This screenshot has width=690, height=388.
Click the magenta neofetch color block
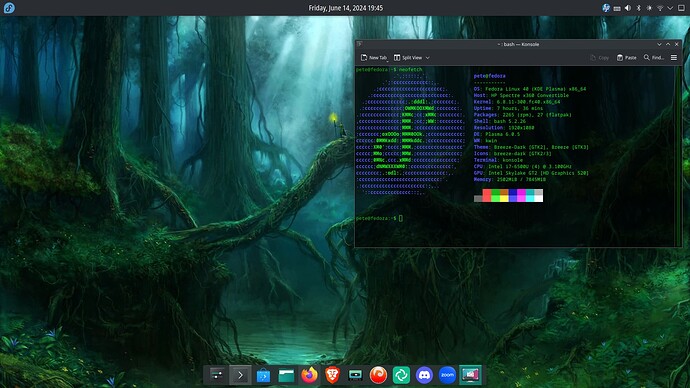click(x=521, y=195)
